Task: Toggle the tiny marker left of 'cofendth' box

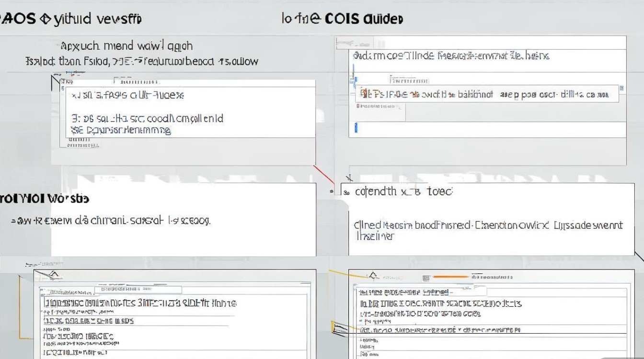Action: (x=332, y=191)
